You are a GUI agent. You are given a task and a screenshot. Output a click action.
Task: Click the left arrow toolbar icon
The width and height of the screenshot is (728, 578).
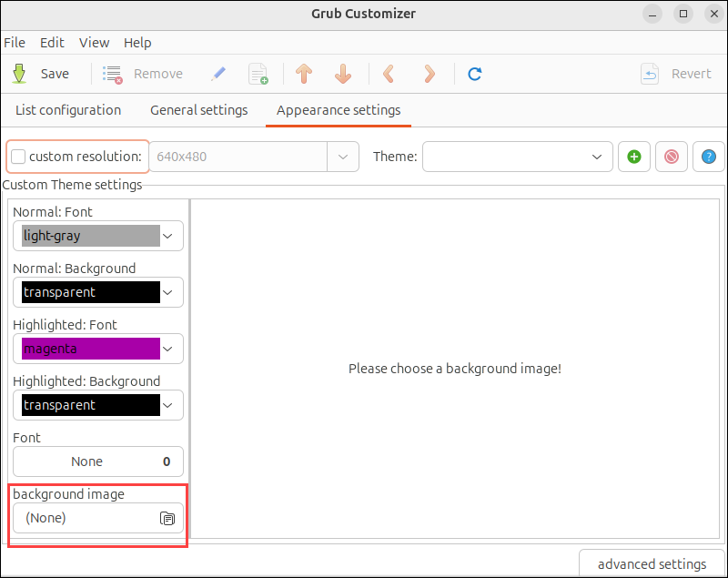pyautogui.click(x=389, y=74)
